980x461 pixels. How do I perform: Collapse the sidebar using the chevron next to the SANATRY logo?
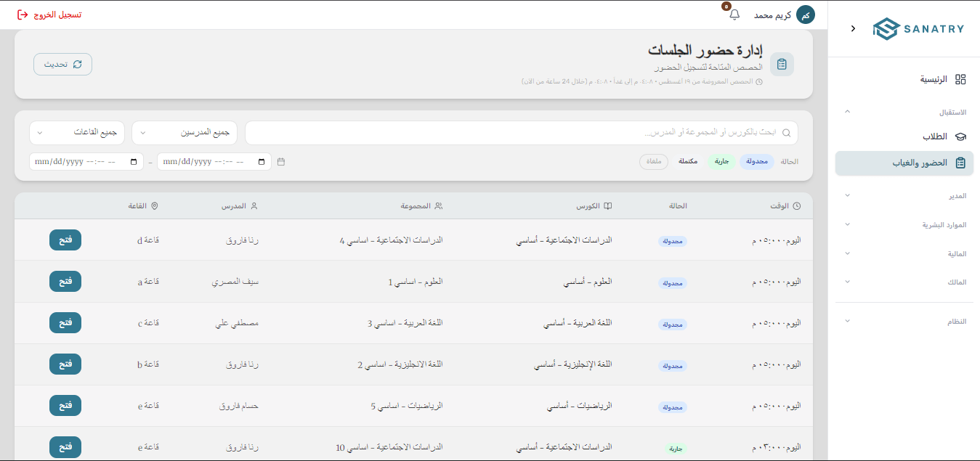853,28
